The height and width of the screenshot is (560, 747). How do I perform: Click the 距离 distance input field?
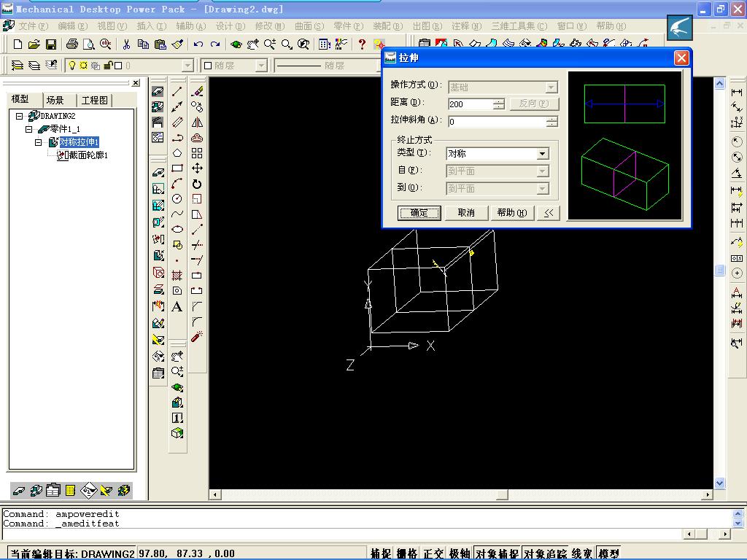tap(471, 104)
